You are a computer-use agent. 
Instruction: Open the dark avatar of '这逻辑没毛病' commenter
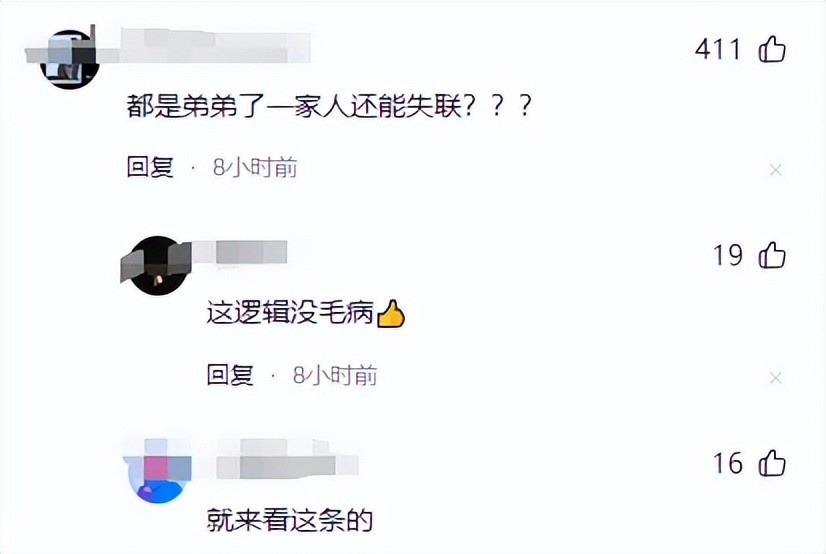(158, 265)
